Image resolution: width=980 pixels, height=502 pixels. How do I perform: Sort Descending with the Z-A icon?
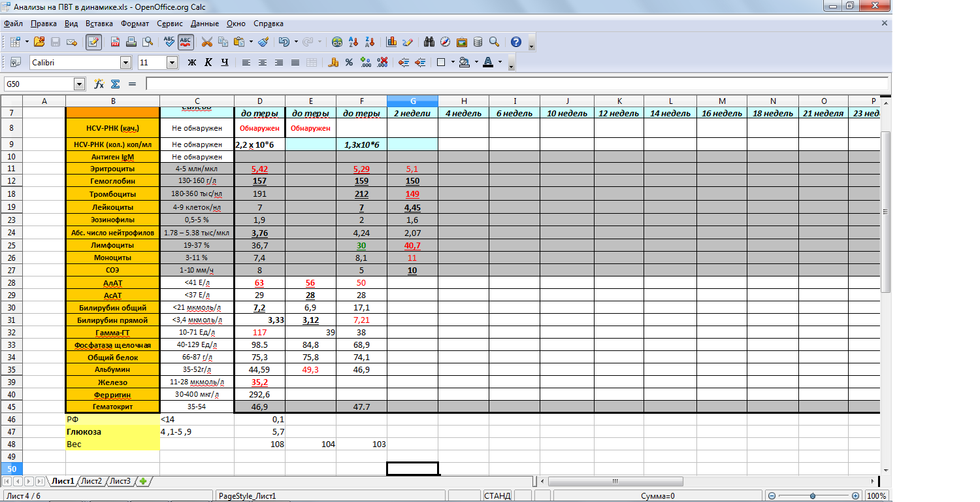(370, 42)
